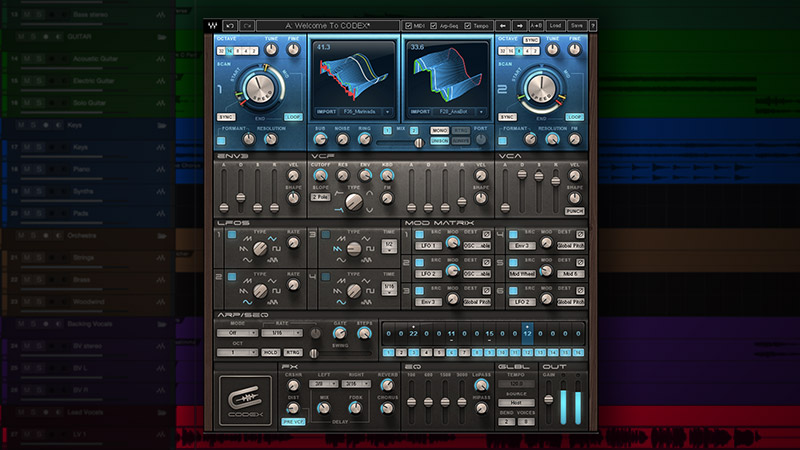Open the Arp/Seq Mode dropdown showing Off
Screen dimensions: 800x450
pos(237,333)
